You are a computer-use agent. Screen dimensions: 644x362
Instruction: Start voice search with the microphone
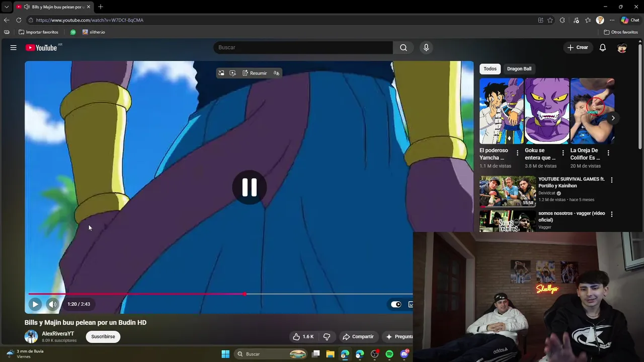tap(426, 47)
